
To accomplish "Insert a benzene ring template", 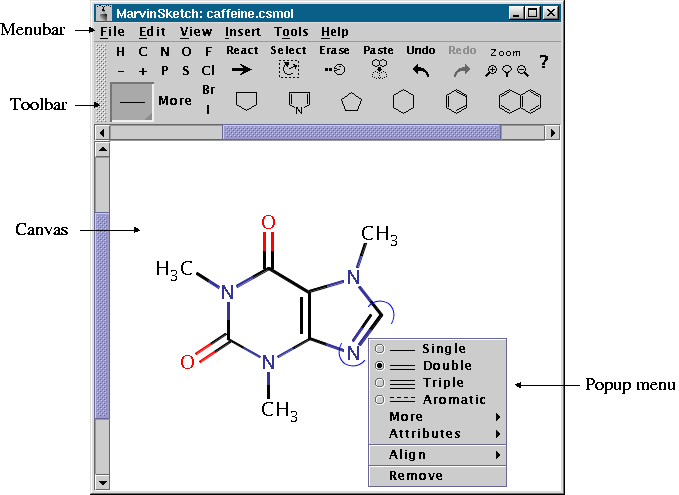I will 455,101.
